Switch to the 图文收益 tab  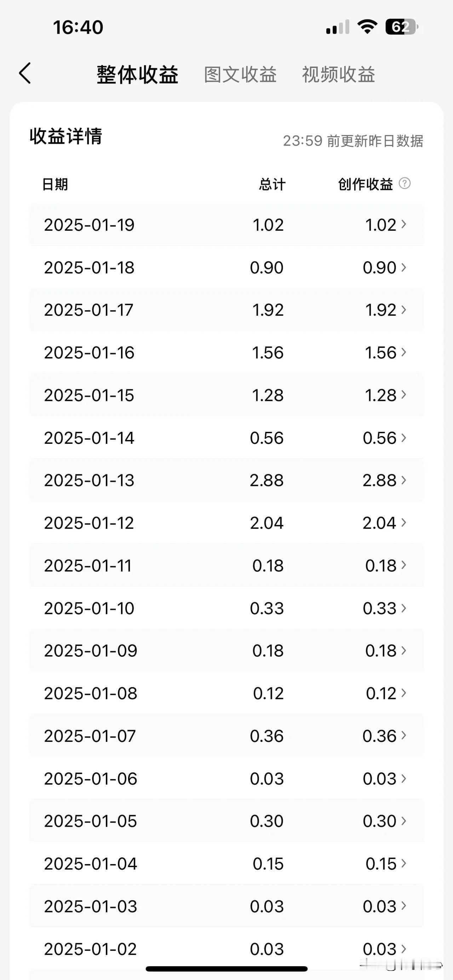240,74
